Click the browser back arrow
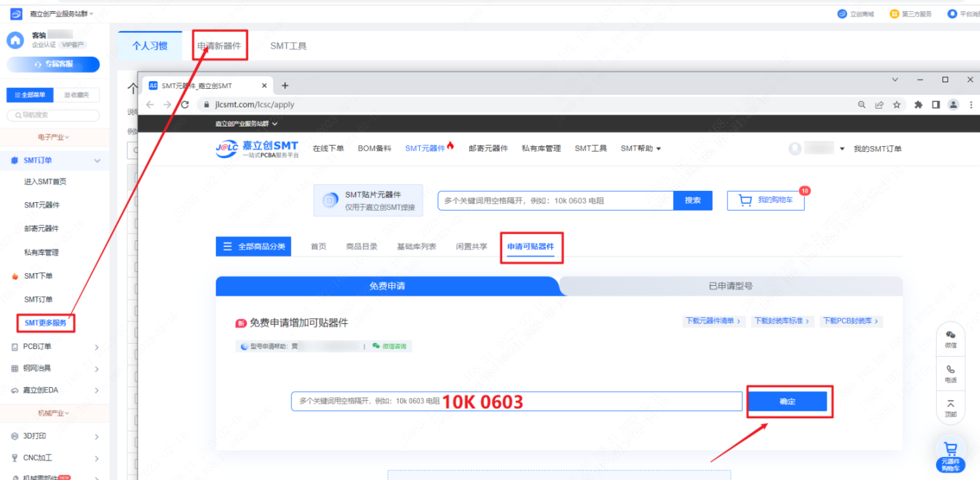The height and width of the screenshot is (480, 980). tap(150, 105)
